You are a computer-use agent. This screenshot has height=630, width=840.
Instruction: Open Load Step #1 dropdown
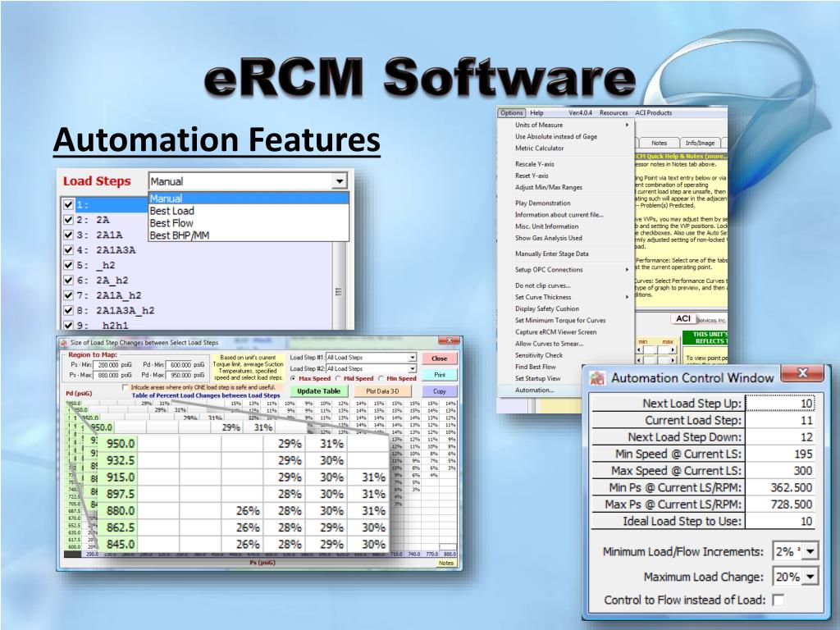click(x=412, y=358)
